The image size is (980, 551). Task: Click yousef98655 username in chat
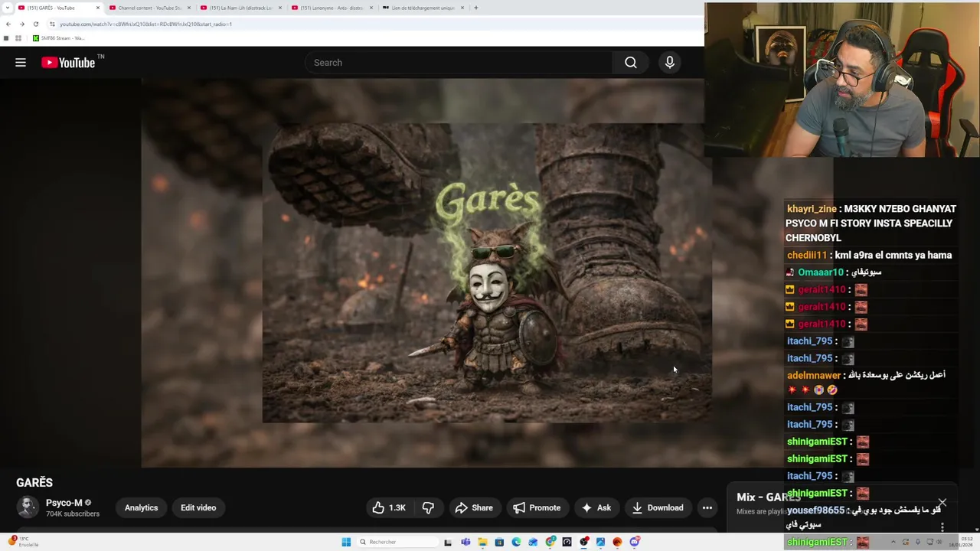pos(815,510)
